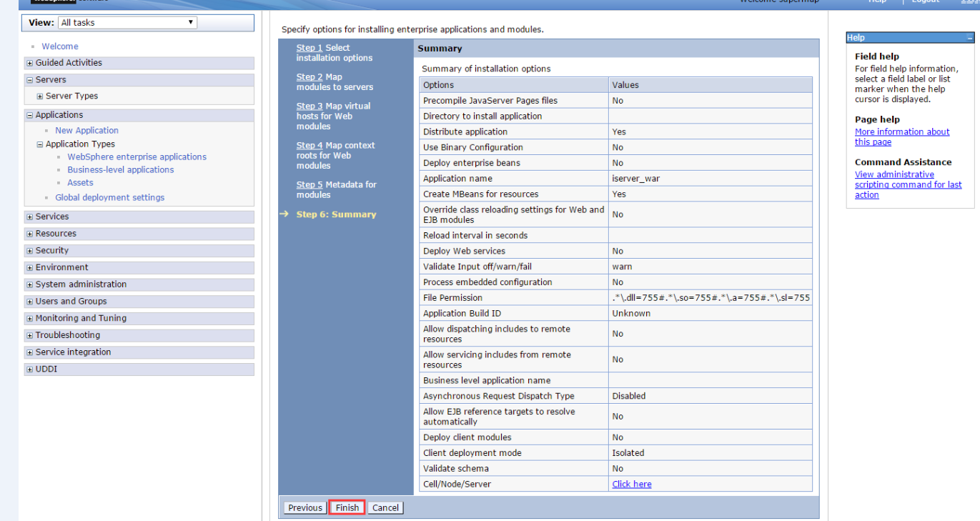Click the Asynchronous Request Dispatch Type label
Image resolution: width=980 pixels, height=521 pixels.
tap(499, 396)
